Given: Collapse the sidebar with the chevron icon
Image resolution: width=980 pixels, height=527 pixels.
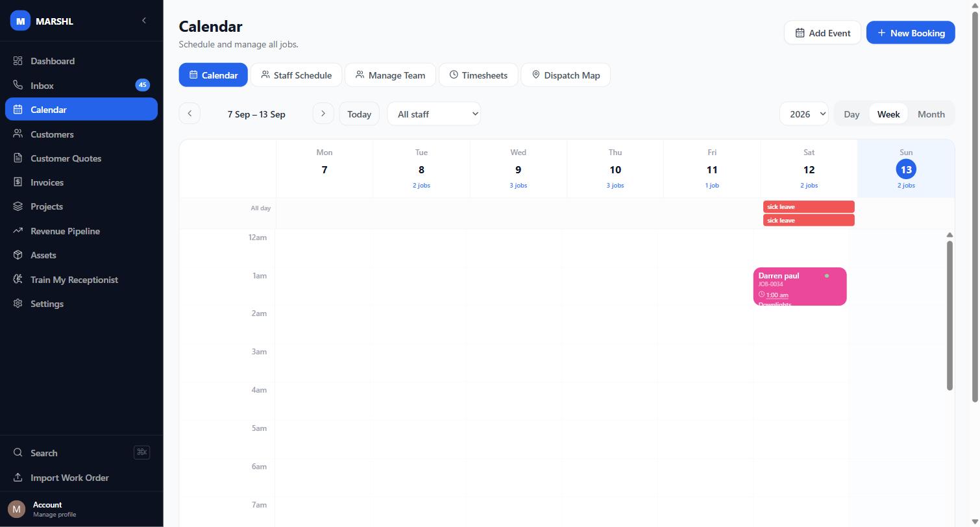Looking at the screenshot, I should pyautogui.click(x=144, y=21).
